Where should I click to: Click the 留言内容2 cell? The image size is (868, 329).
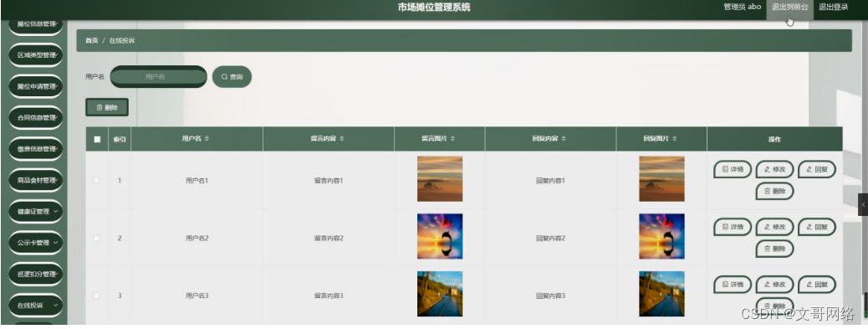point(329,238)
